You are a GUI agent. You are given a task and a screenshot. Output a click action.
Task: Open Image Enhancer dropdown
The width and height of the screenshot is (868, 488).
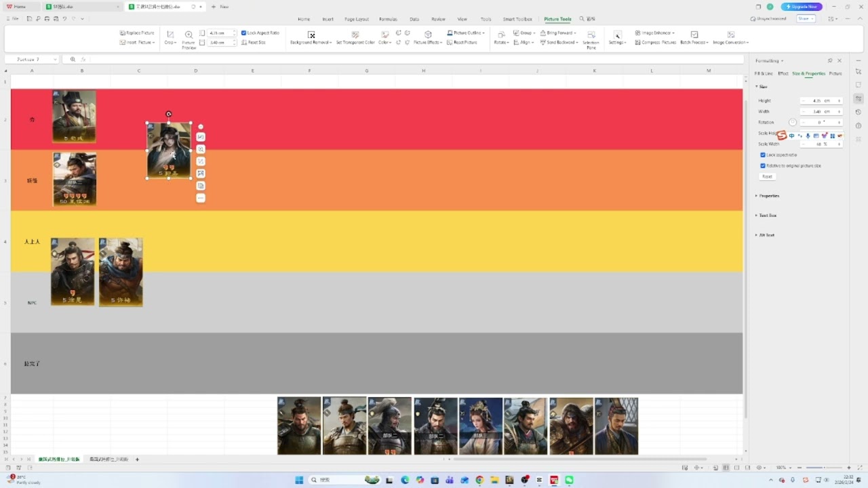[654, 33]
